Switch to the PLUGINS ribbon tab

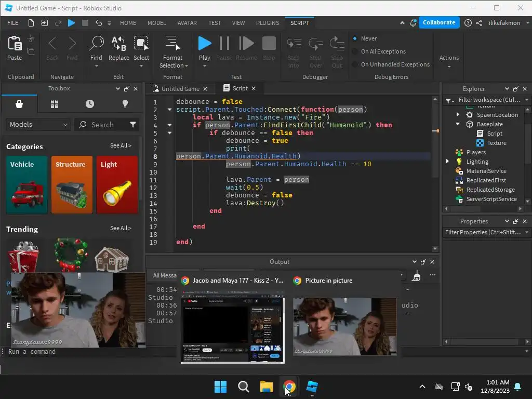(x=268, y=23)
